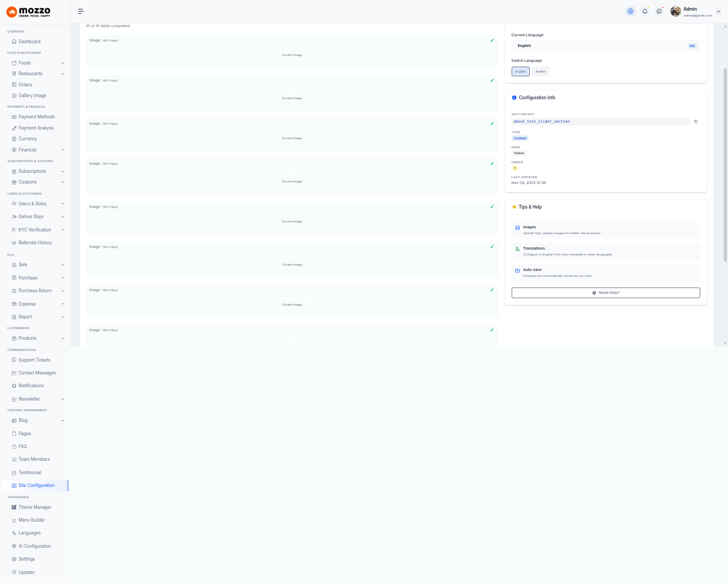Click the first Current Image thumbnail

[292, 50]
